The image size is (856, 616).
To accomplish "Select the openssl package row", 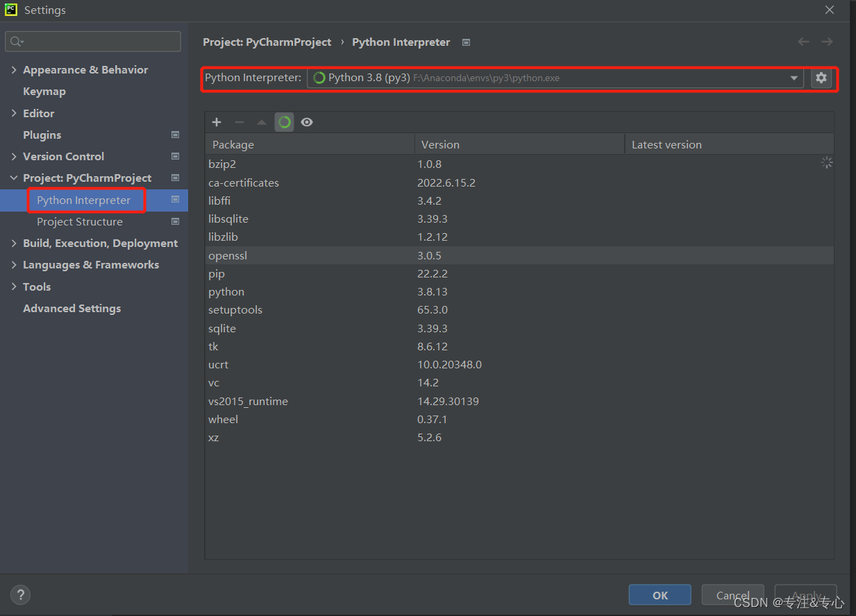I will click(519, 255).
